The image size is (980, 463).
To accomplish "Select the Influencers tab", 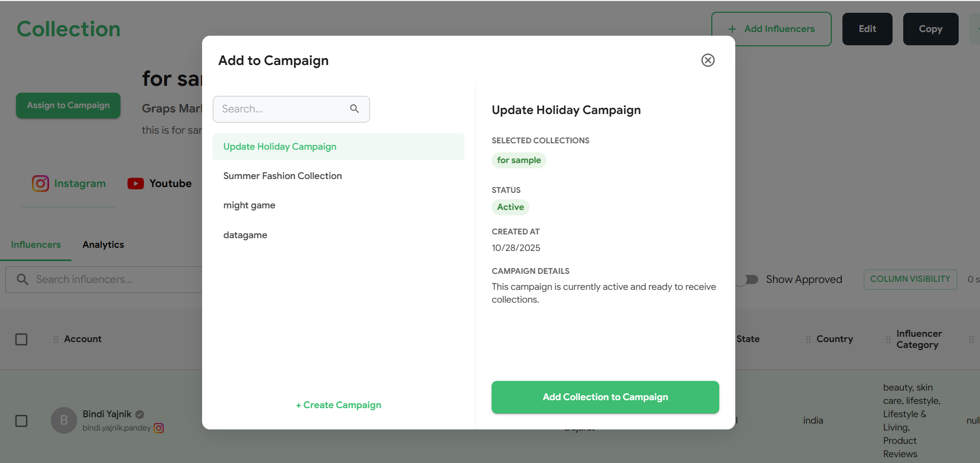I will click(x=36, y=245).
